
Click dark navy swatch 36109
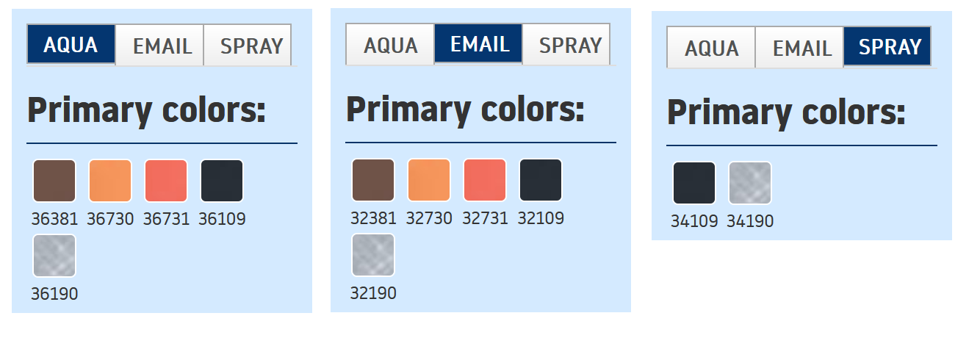pyautogui.click(x=222, y=181)
